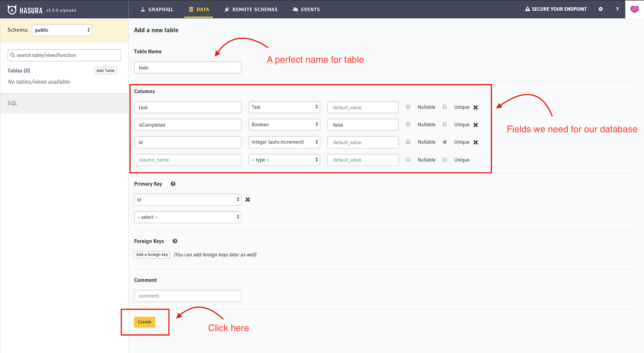The width and height of the screenshot is (644, 353).
Task: Click the search table/view/function field
Action: (x=64, y=55)
